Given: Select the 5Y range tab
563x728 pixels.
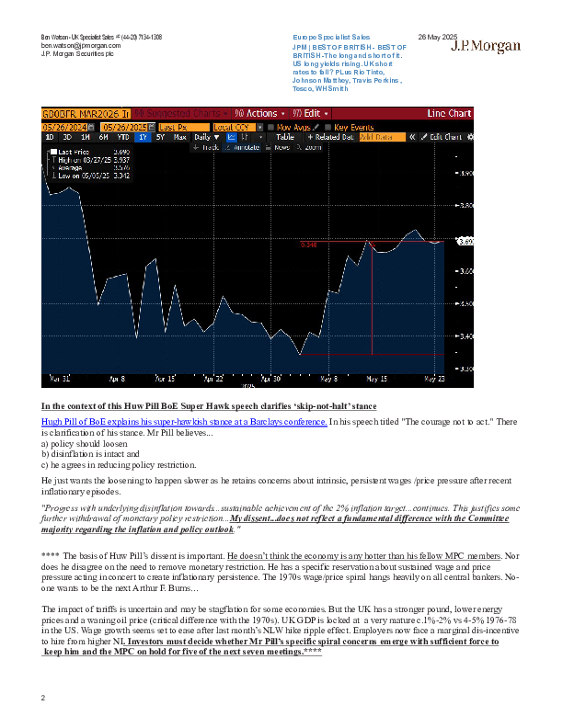Looking at the screenshot, I should coord(160,137).
